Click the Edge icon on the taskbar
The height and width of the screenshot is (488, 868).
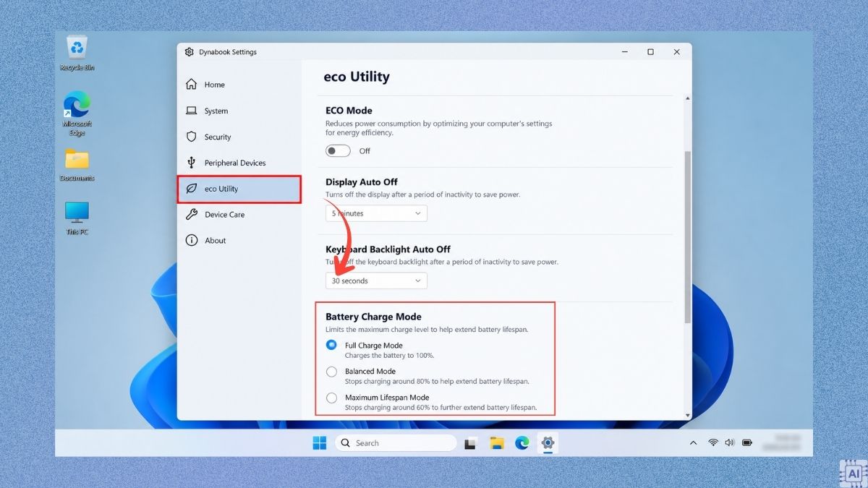click(x=522, y=443)
